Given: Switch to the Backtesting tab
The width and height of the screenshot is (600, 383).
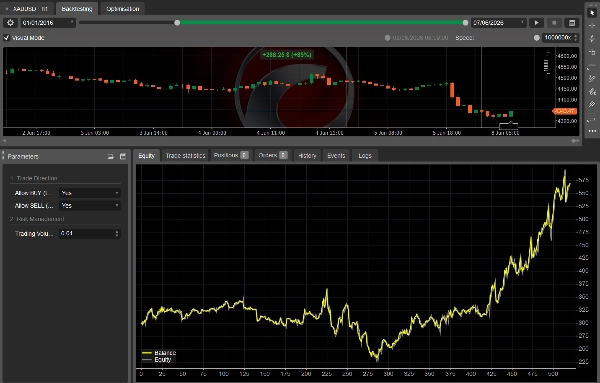Looking at the screenshot, I should tap(77, 9).
